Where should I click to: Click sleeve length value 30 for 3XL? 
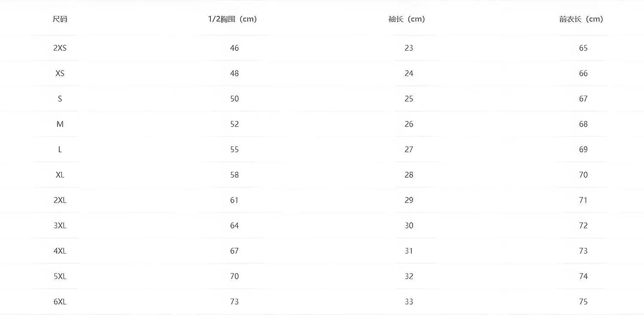[x=409, y=226]
